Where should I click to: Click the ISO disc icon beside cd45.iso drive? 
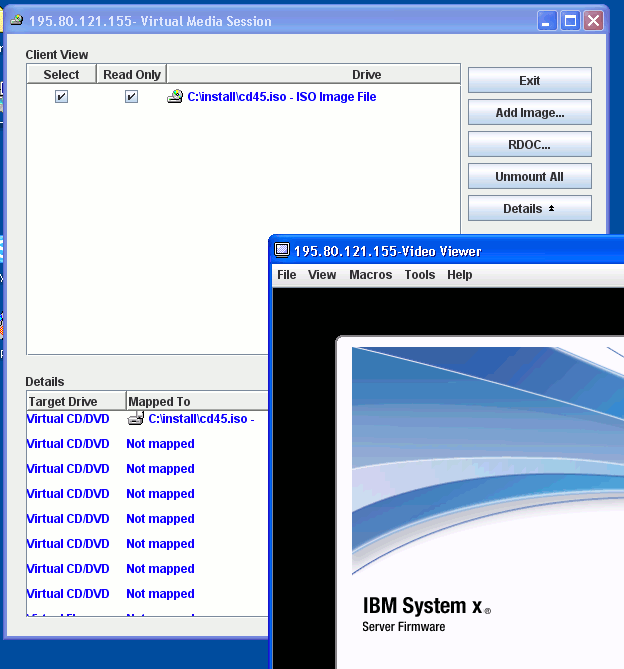(176, 97)
